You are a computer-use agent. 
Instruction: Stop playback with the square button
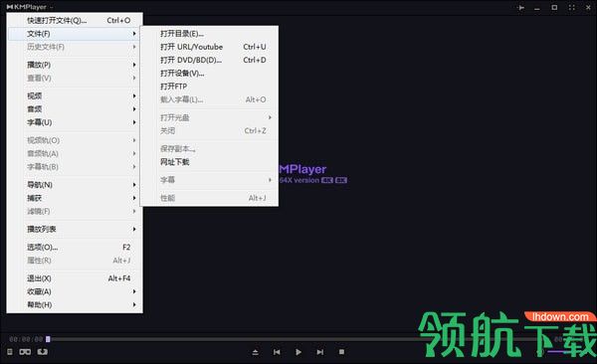tap(341, 352)
